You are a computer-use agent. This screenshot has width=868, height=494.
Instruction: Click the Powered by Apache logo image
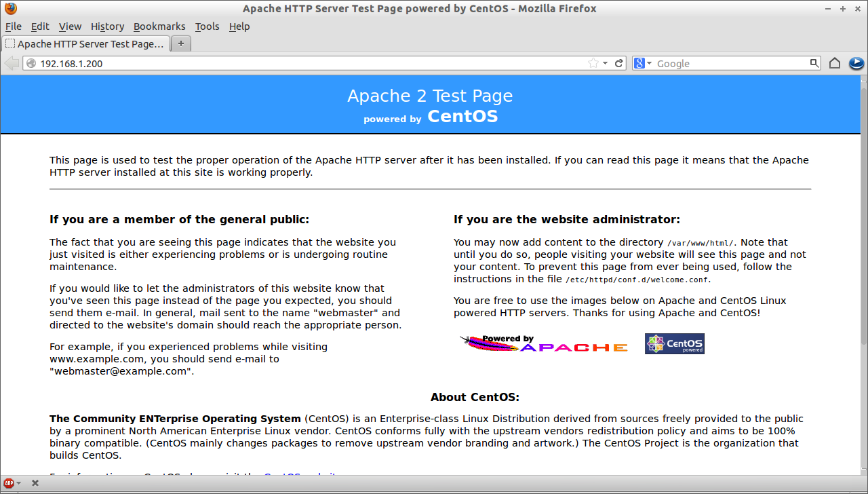(543, 343)
